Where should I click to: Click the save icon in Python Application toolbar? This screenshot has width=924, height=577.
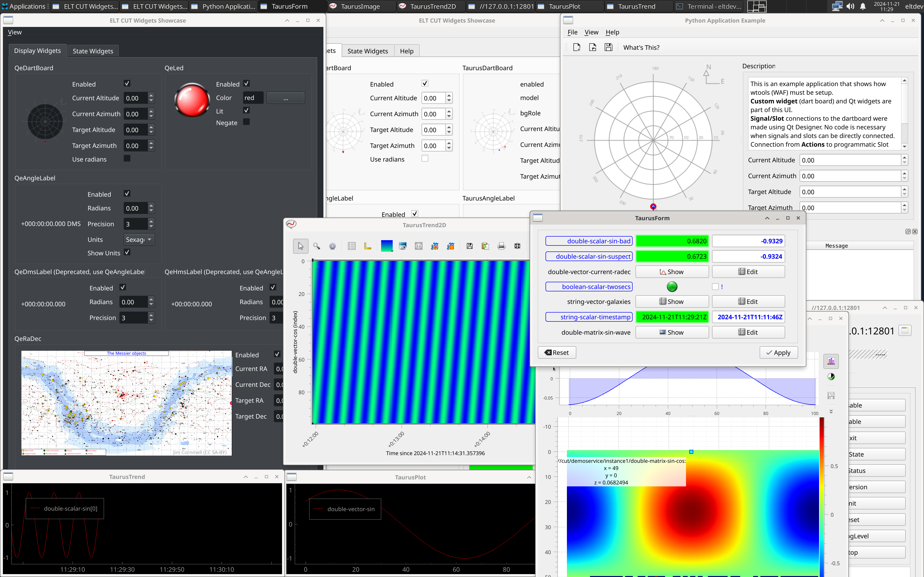click(608, 47)
